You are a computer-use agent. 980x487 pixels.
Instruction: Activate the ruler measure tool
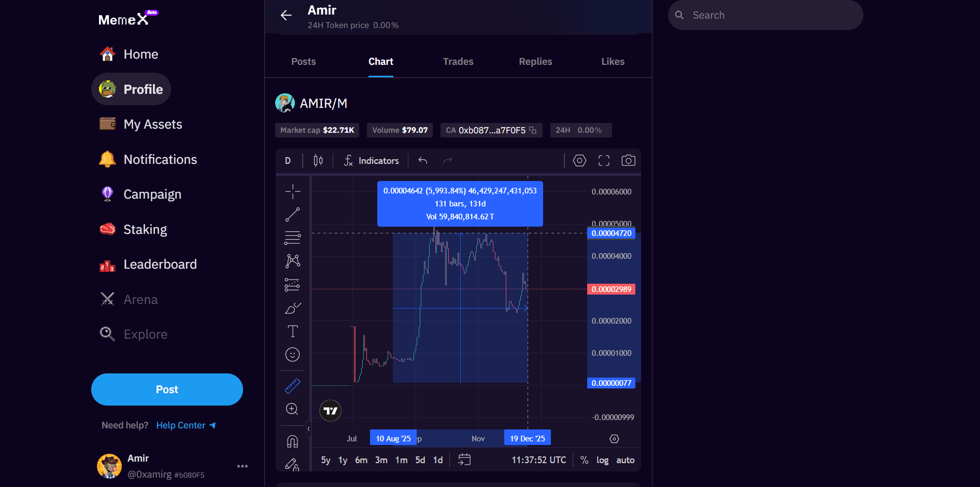click(292, 386)
